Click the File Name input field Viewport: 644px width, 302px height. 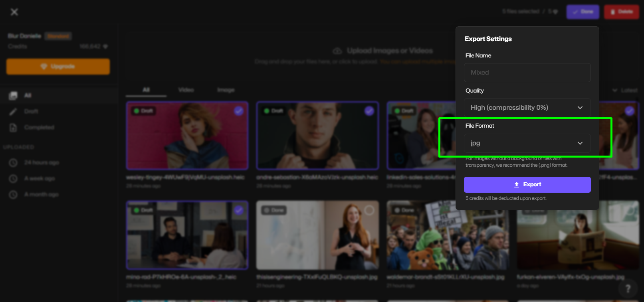(527, 73)
